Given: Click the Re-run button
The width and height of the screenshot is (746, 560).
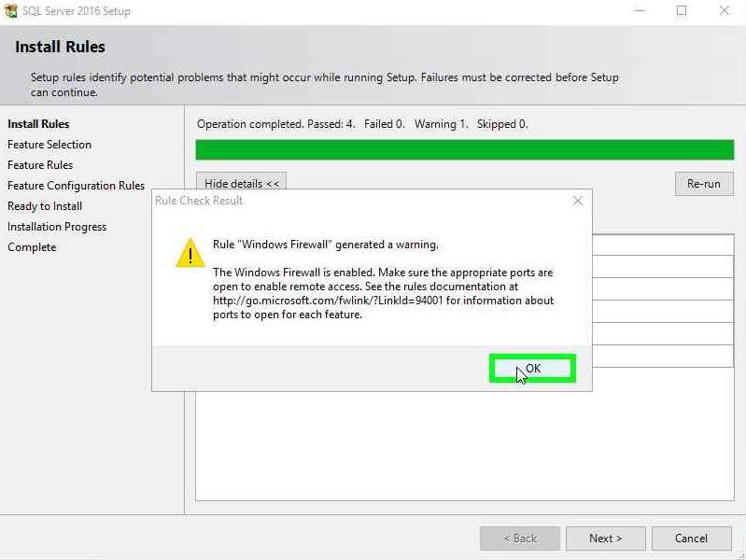Looking at the screenshot, I should pyautogui.click(x=704, y=184).
